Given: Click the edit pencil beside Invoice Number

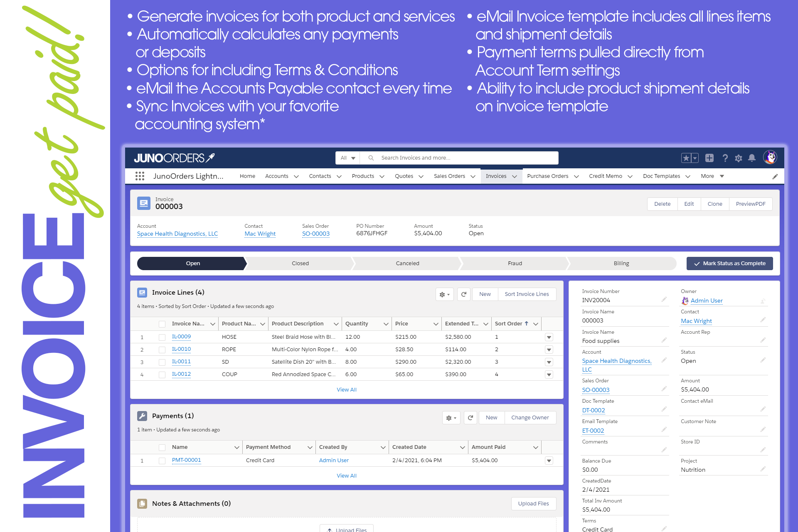Looking at the screenshot, I should [x=664, y=300].
